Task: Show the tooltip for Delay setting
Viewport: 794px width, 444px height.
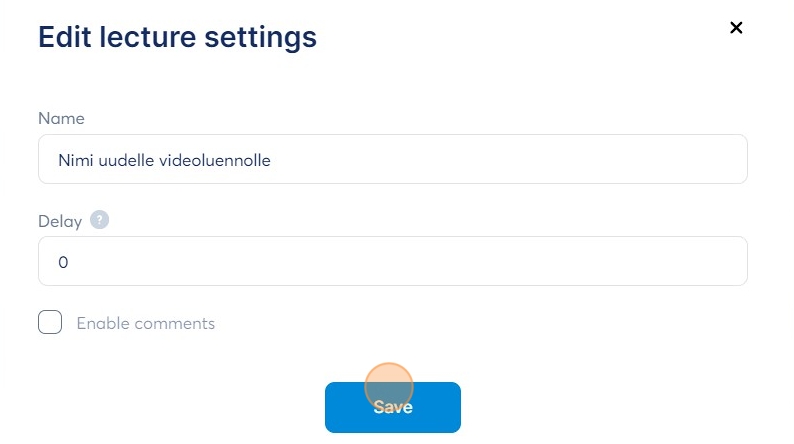Action: (x=99, y=220)
